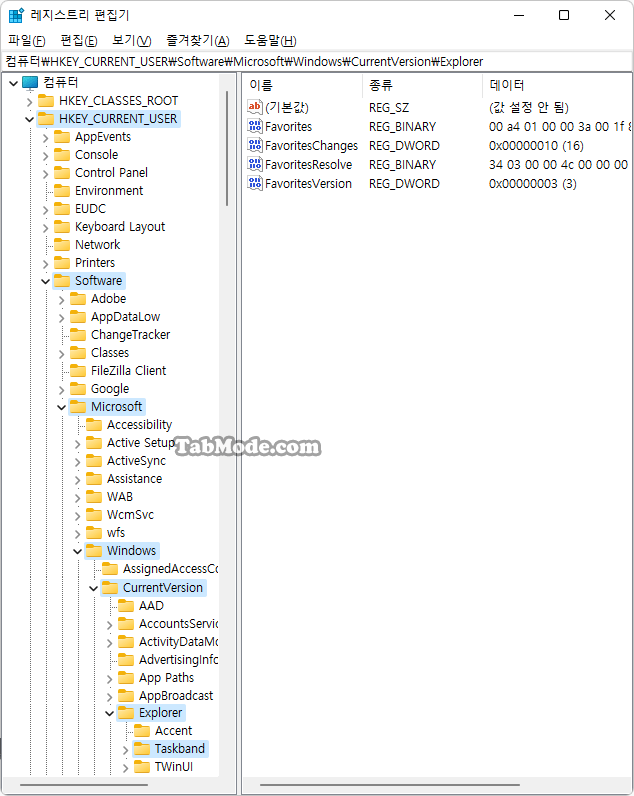Open the 즐겨찾기(A) menu

point(198,41)
